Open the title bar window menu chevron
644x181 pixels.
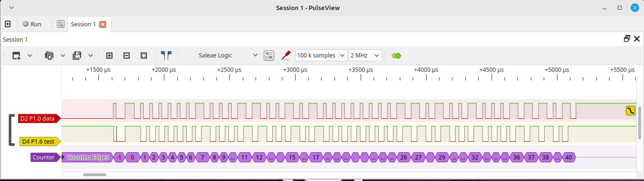[11, 8]
